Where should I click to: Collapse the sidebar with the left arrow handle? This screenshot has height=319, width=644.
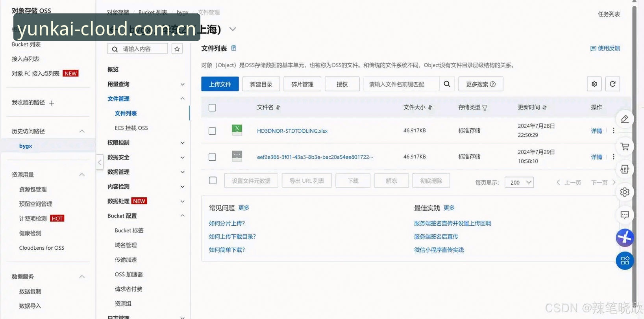coord(100,162)
